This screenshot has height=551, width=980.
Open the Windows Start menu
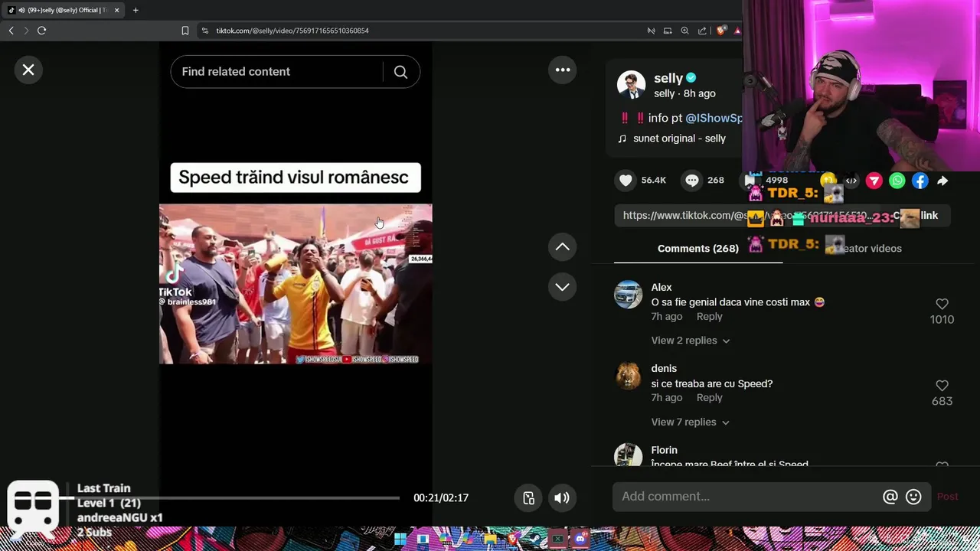click(x=400, y=539)
